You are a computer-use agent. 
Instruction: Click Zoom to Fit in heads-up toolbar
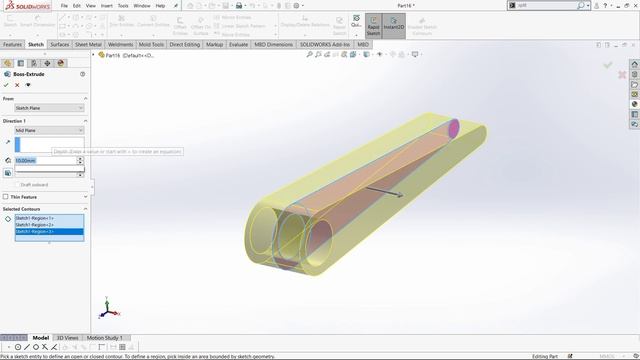coord(309,54)
